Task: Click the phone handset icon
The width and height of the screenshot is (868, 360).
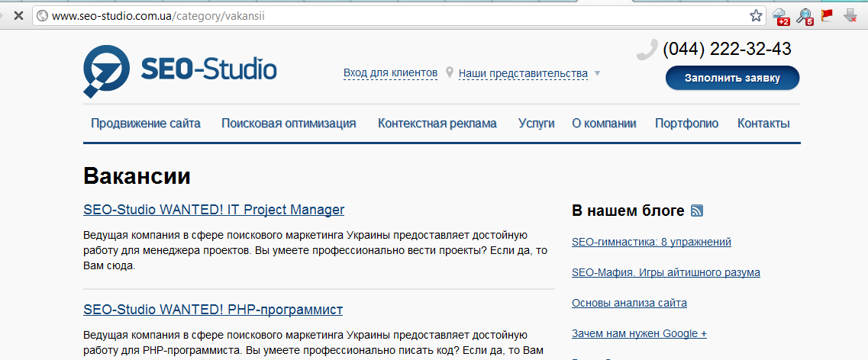Action: (647, 50)
